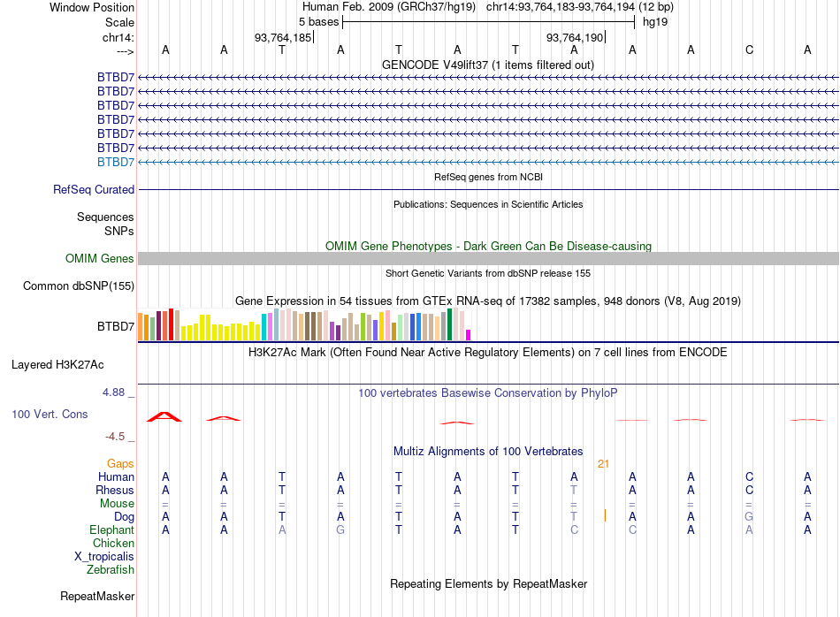Click the Zebrafish species label
Viewport: 840px width, 617px height.
click(x=111, y=570)
